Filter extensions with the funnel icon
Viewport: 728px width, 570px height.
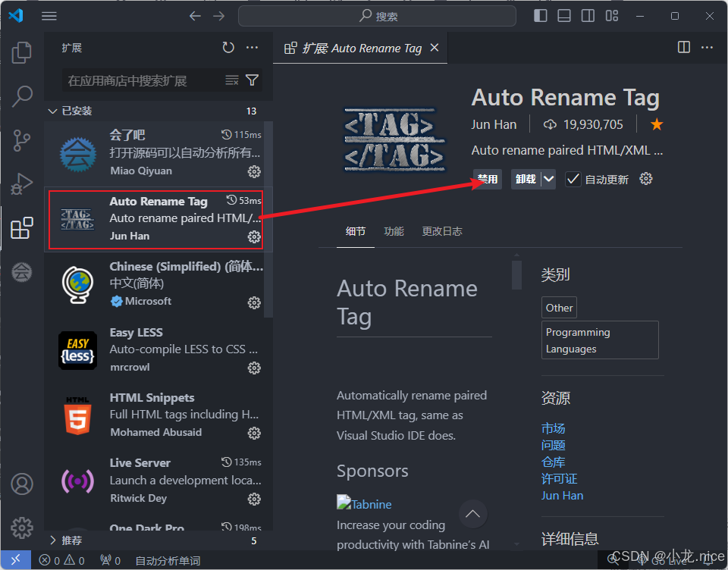pos(252,80)
